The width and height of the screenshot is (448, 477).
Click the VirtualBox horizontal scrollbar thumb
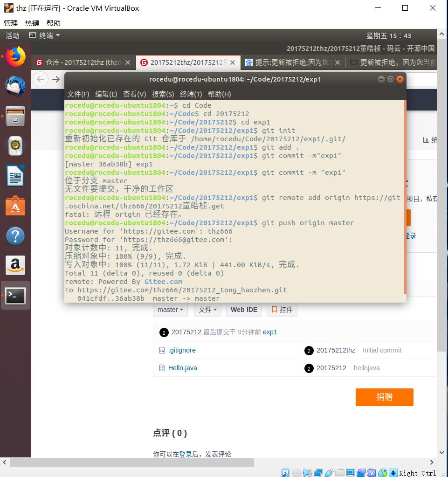coord(132,463)
